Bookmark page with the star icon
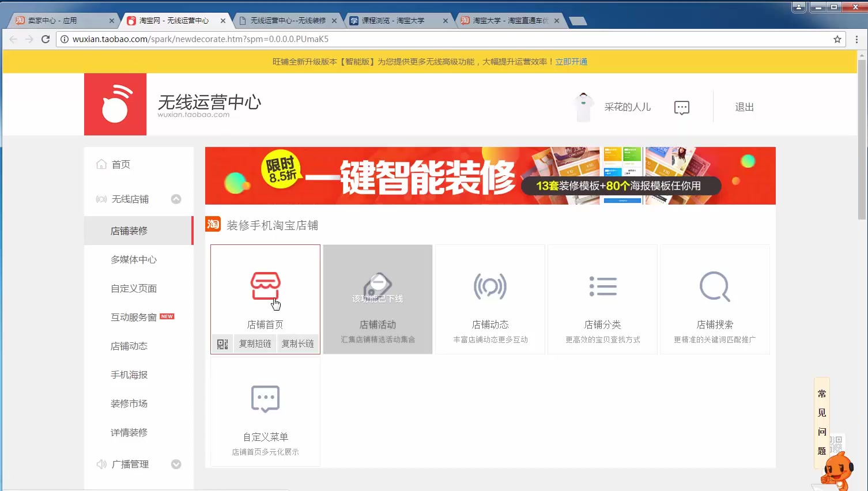868x491 pixels. [x=837, y=39]
